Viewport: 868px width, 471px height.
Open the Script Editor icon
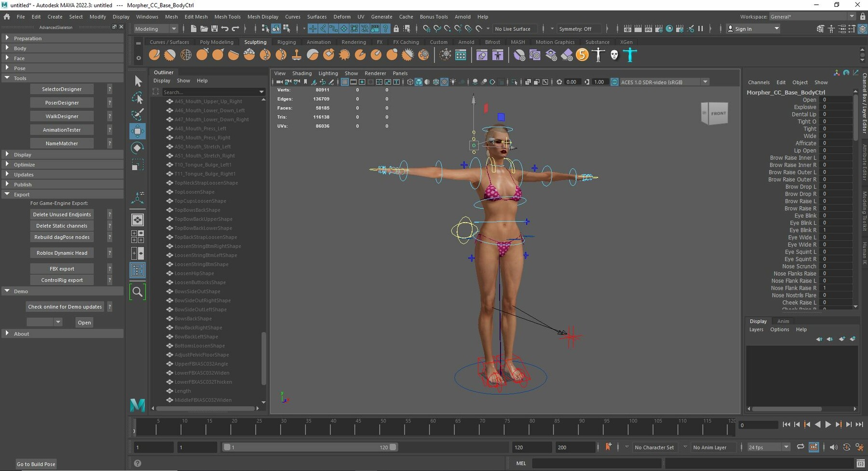click(x=860, y=463)
